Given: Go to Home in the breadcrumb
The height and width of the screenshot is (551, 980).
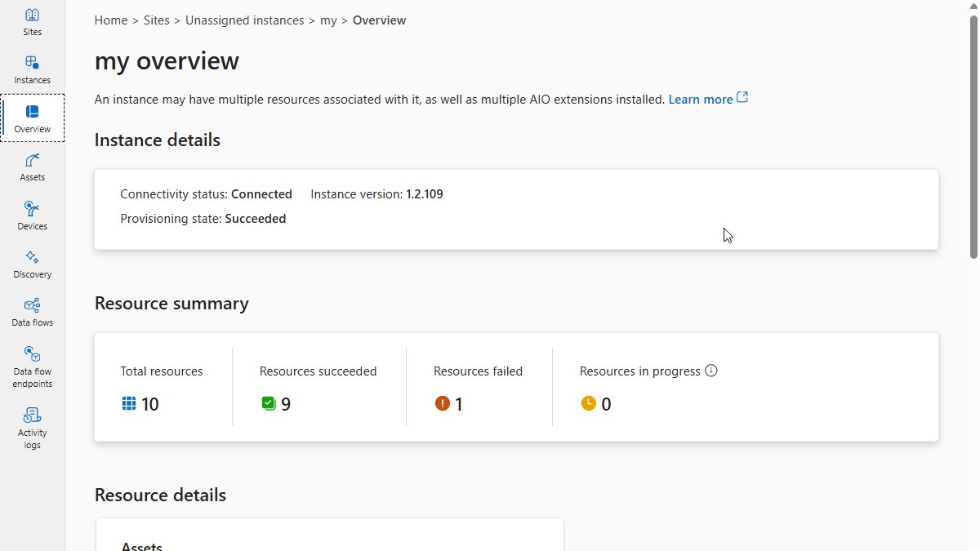Looking at the screenshot, I should click(111, 20).
